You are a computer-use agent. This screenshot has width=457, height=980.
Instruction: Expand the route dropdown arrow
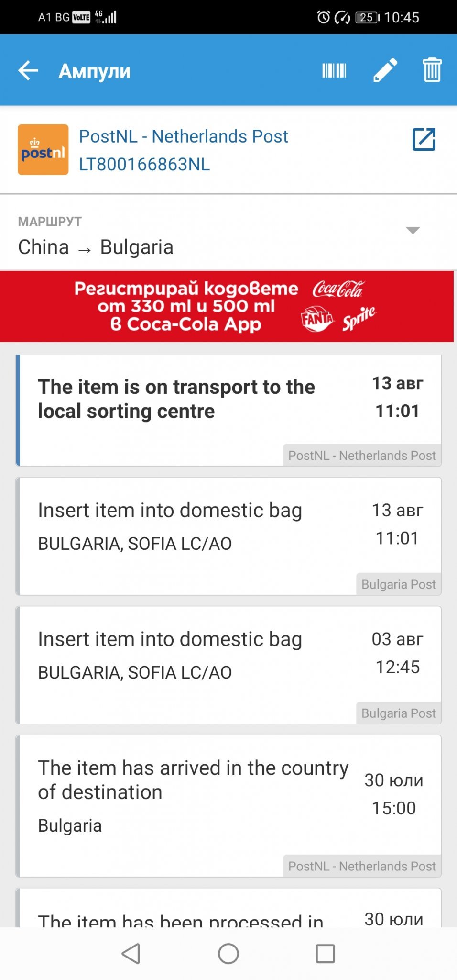coord(413,230)
